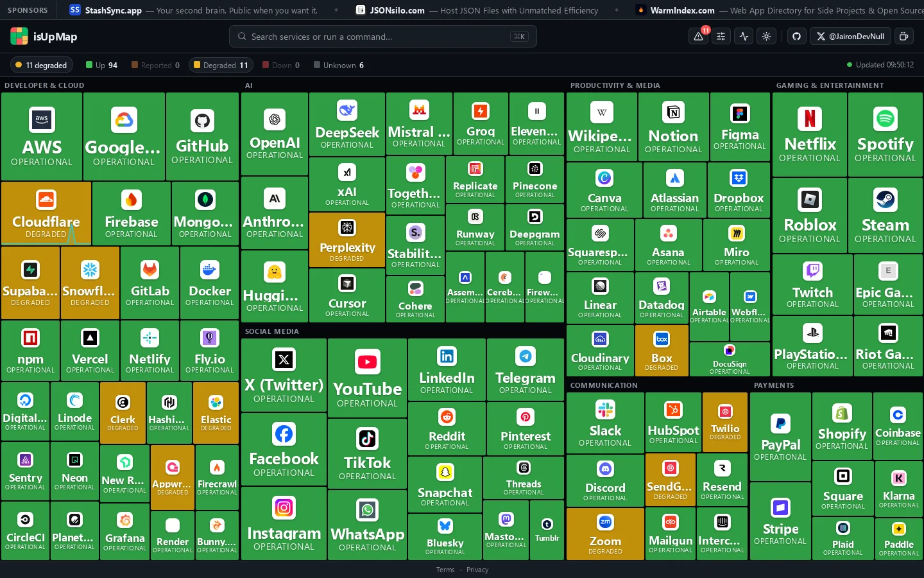Open the alerts warning icon with badge 11
Image resolution: width=924 pixels, height=578 pixels.
[x=699, y=37]
